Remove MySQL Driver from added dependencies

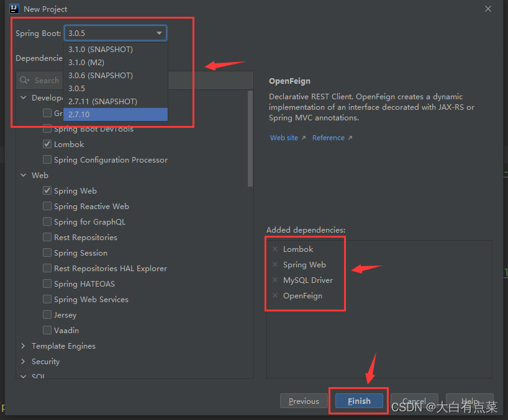click(275, 280)
